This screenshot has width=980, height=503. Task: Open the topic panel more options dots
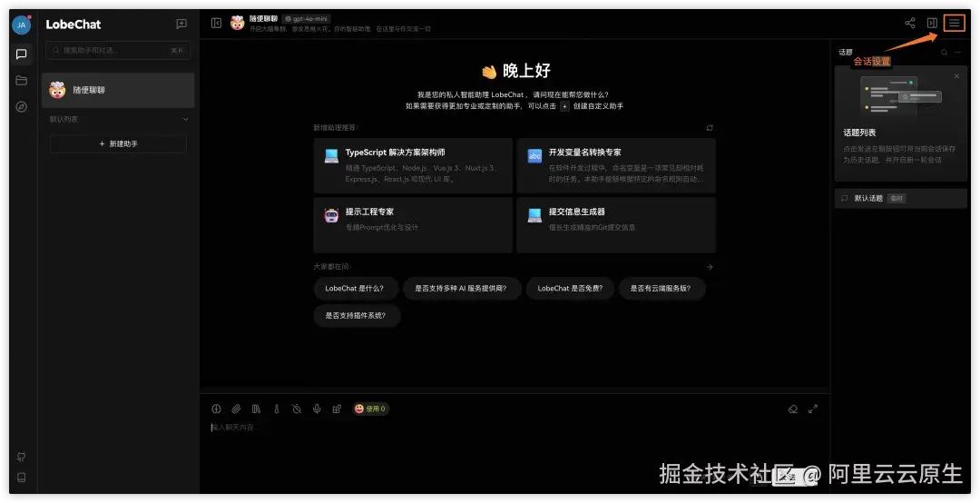pos(957,53)
